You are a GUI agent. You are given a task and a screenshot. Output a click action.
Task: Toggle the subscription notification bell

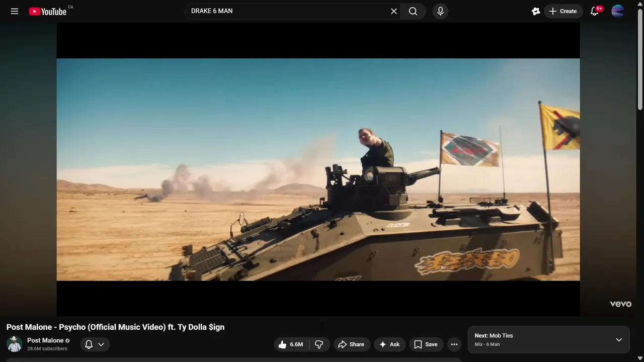[89, 344]
